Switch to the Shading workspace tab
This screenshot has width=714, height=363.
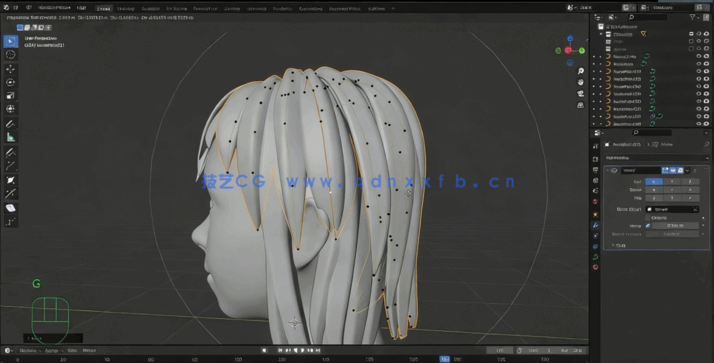(232, 8)
